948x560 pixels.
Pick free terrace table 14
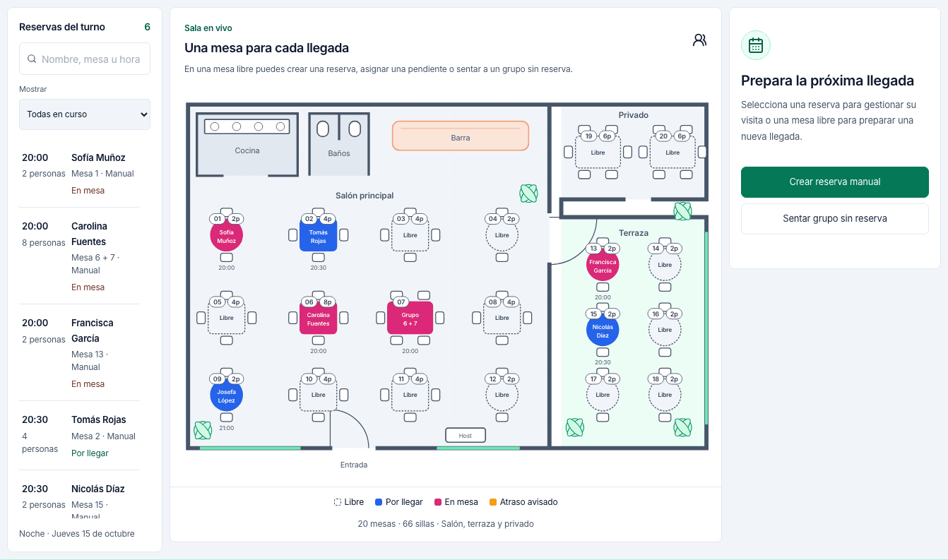click(665, 265)
